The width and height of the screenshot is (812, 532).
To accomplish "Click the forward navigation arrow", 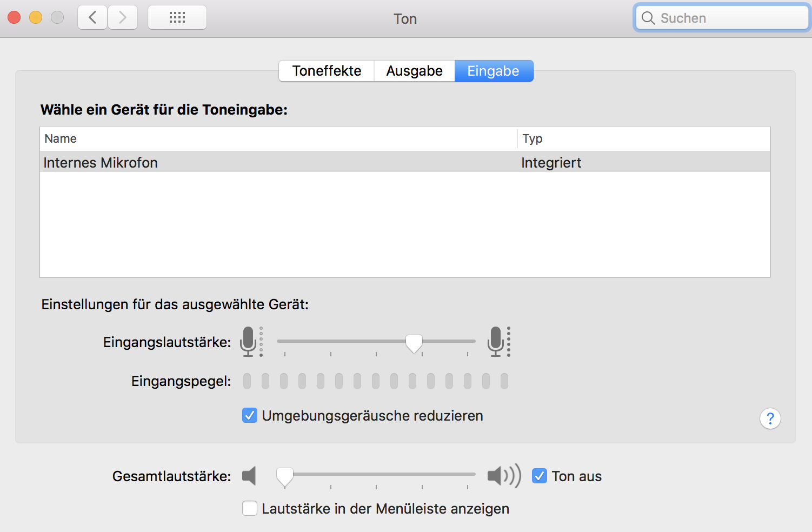I will 123,18.
